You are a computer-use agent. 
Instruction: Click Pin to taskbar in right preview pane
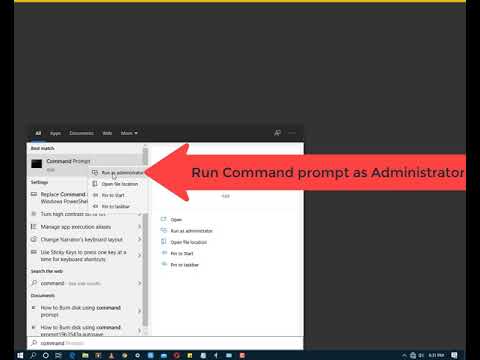pos(185,265)
